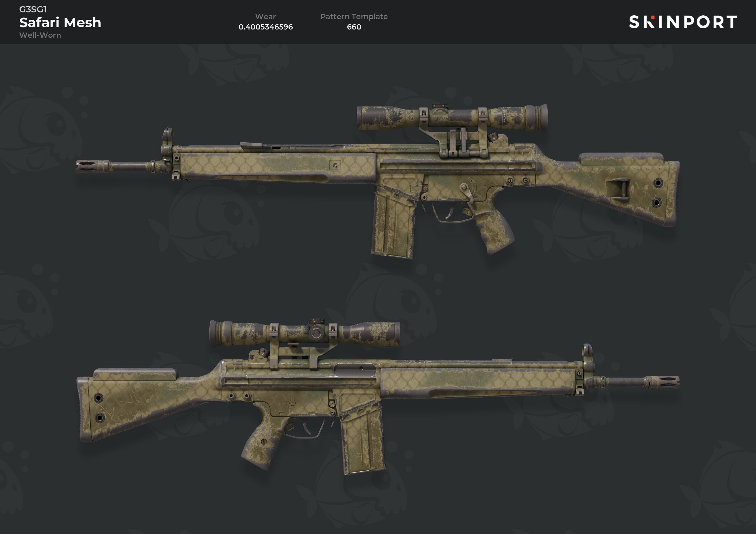Image resolution: width=756 pixels, height=534 pixels.
Task: Click the G3SG1 weapon name label
Action: 33,9
